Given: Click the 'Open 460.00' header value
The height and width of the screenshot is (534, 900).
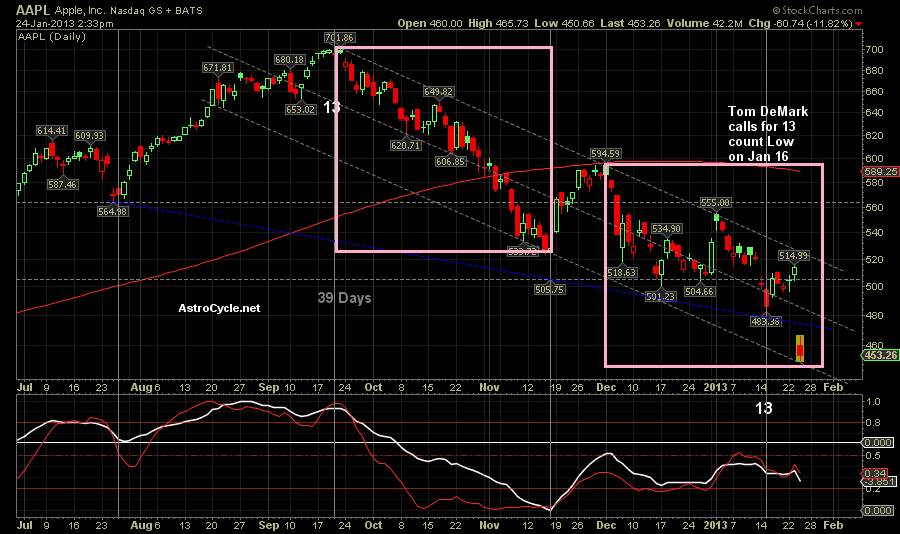Looking at the screenshot, I should click(x=430, y=24).
